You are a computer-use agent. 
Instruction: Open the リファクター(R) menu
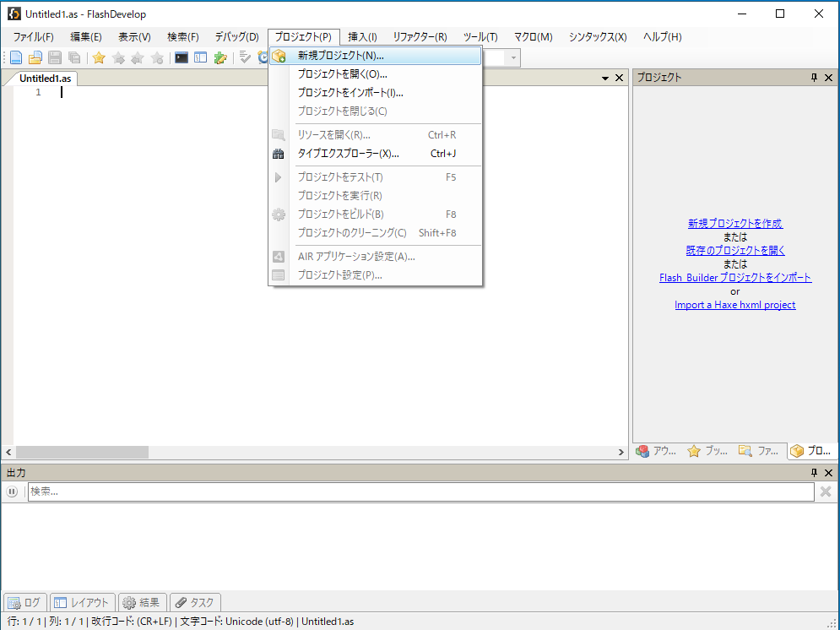coord(420,37)
